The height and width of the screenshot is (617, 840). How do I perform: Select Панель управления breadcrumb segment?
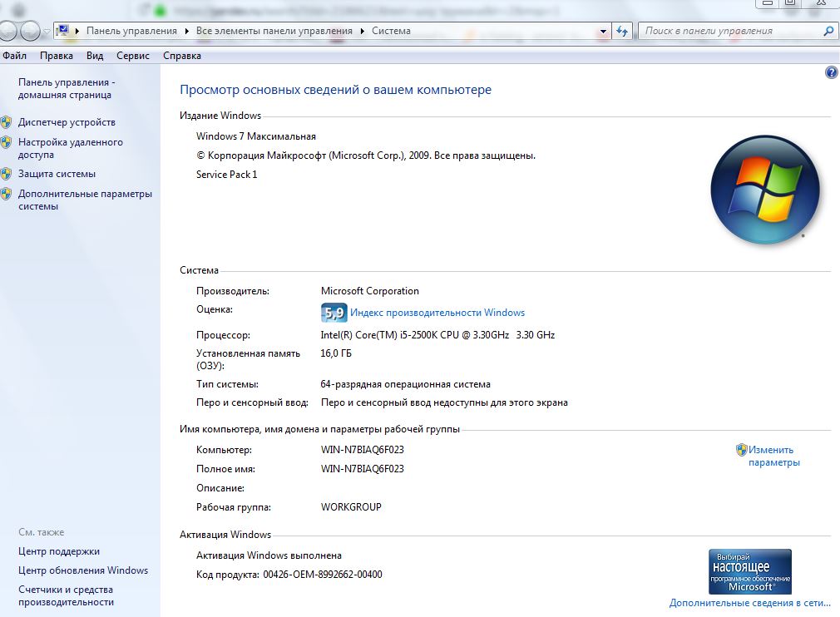131,31
